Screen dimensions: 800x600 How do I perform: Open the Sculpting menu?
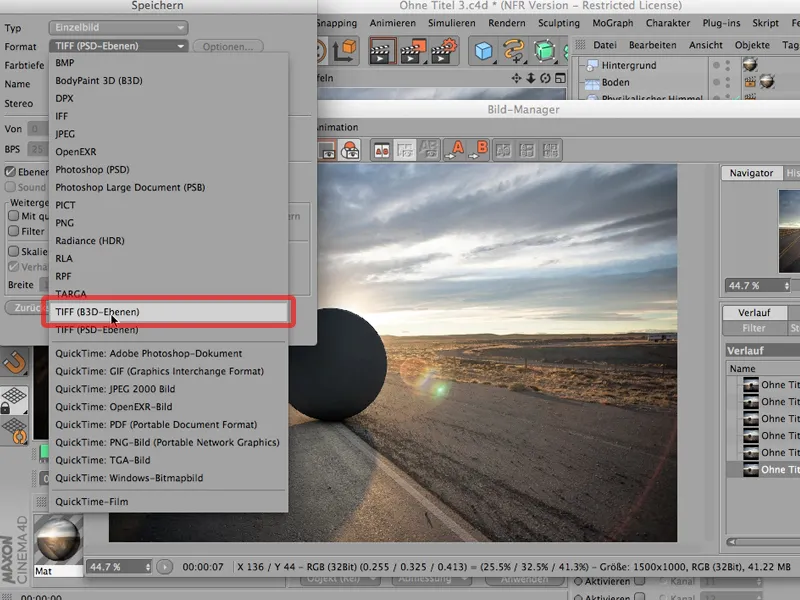coord(559,23)
